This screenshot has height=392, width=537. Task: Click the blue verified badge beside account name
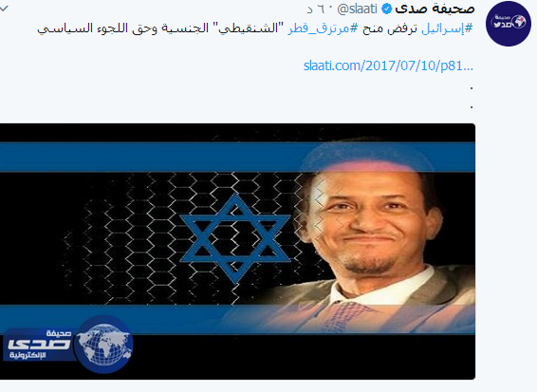[x=386, y=9]
